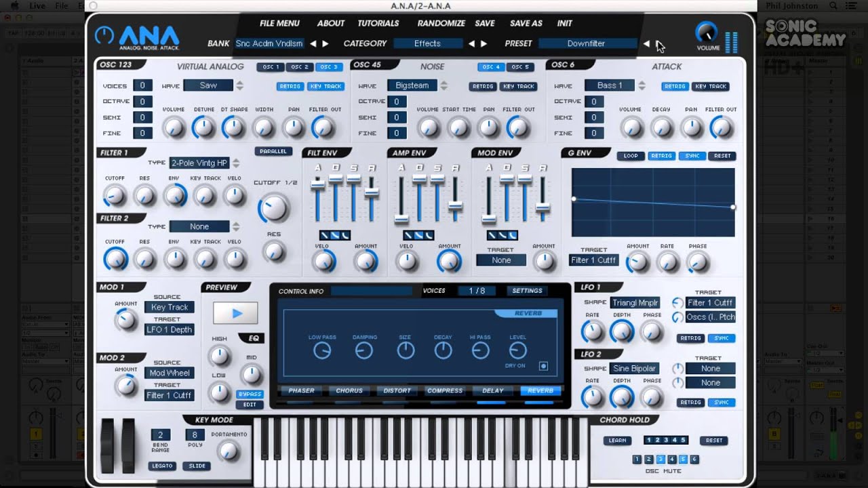Open the File Menu
Image resolution: width=868 pixels, height=488 pixels.
[279, 23]
